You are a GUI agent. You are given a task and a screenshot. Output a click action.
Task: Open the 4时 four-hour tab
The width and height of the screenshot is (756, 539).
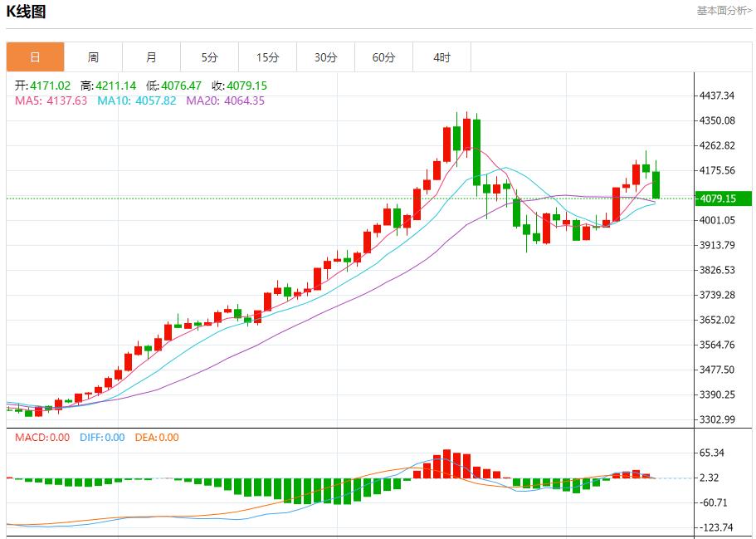(441, 57)
